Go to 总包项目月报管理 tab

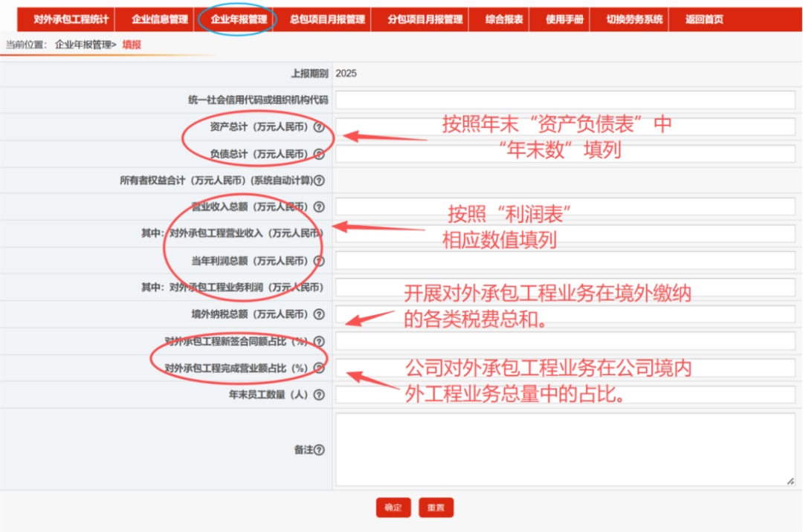coord(327,20)
